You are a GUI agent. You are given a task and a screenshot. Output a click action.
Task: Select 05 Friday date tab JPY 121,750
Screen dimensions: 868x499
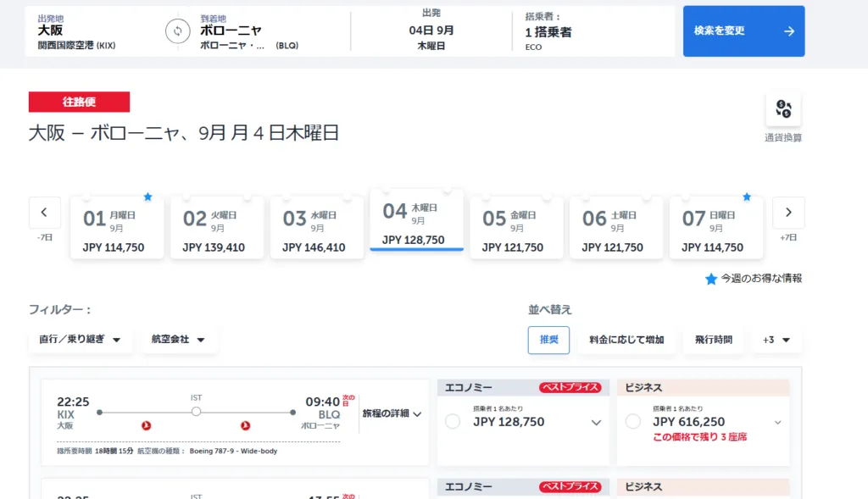tap(516, 227)
